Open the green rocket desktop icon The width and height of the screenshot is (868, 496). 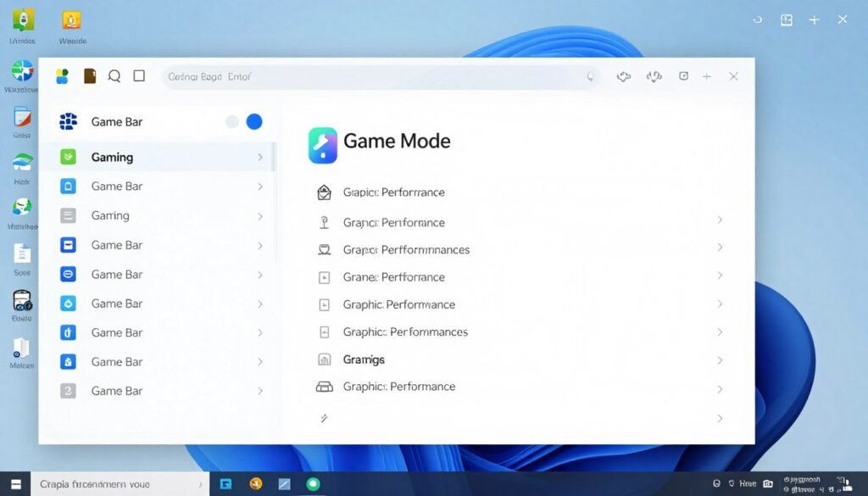[23, 20]
